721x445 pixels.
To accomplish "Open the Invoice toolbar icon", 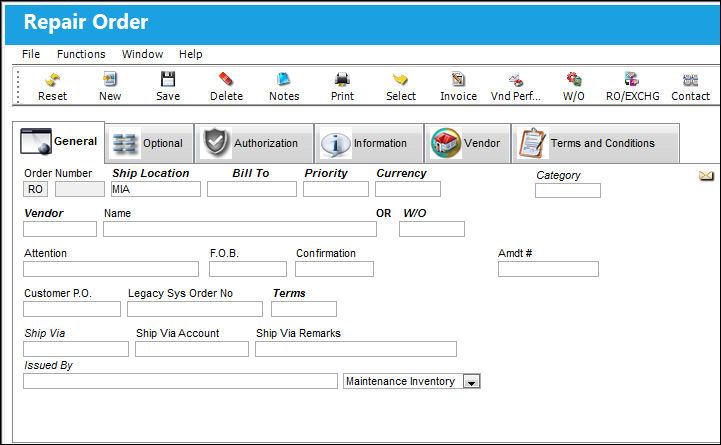I will click(458, 80).
